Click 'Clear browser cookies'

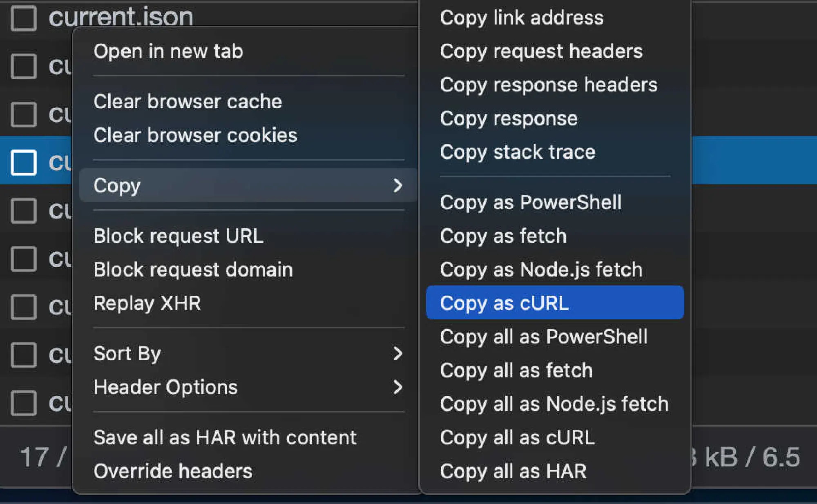click(195, 135)
